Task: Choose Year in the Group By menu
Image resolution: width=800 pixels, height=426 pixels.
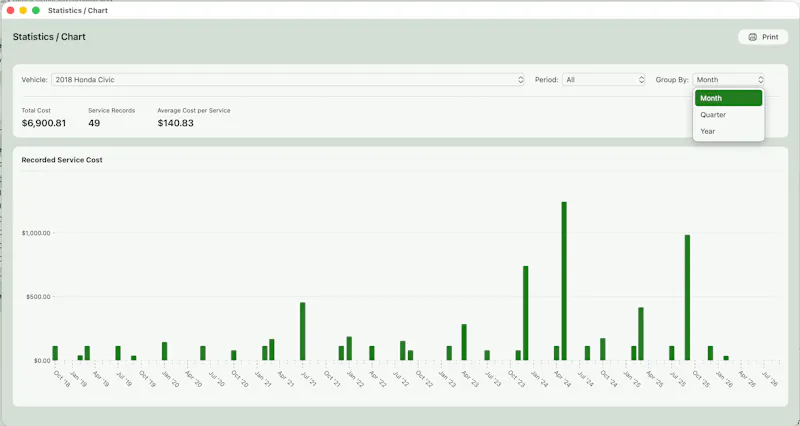Action: (x=728, y=131)
